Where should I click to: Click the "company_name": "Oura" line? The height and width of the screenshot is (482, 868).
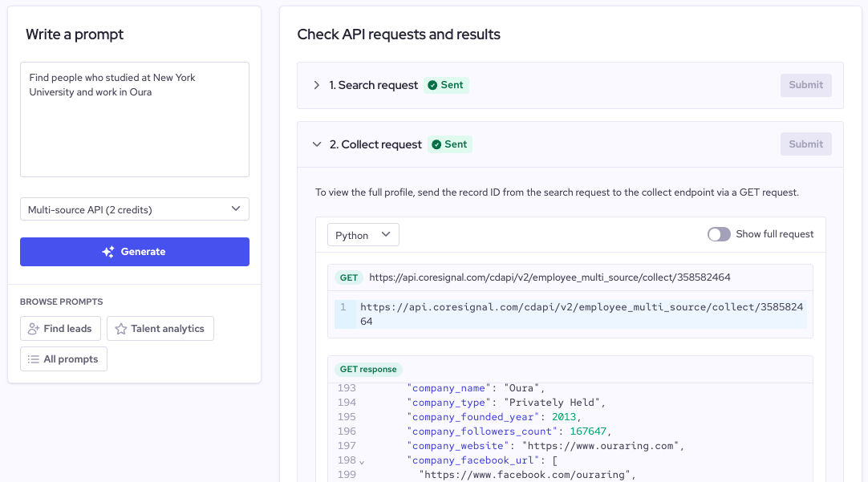pyautogui.click(x=476, y=388)
